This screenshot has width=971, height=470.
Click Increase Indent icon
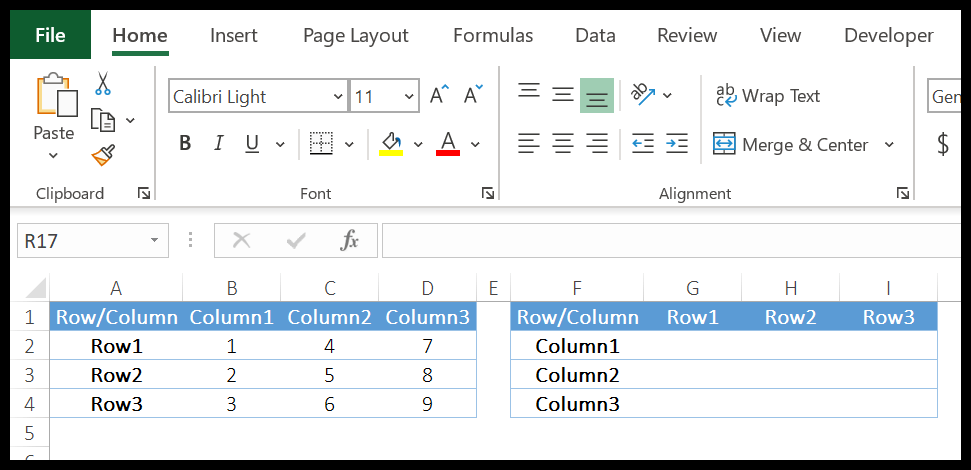pyautogui.click(x=677, y=144)
